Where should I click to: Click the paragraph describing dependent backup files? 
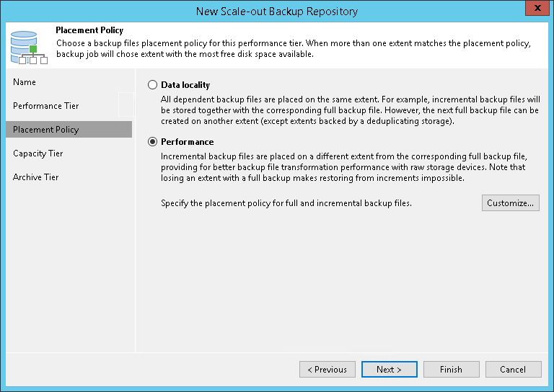pos(349,109)
